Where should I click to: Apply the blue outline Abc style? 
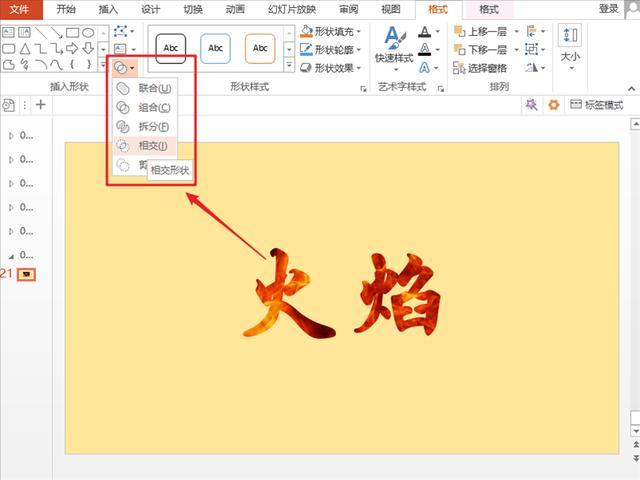point(215,49)
